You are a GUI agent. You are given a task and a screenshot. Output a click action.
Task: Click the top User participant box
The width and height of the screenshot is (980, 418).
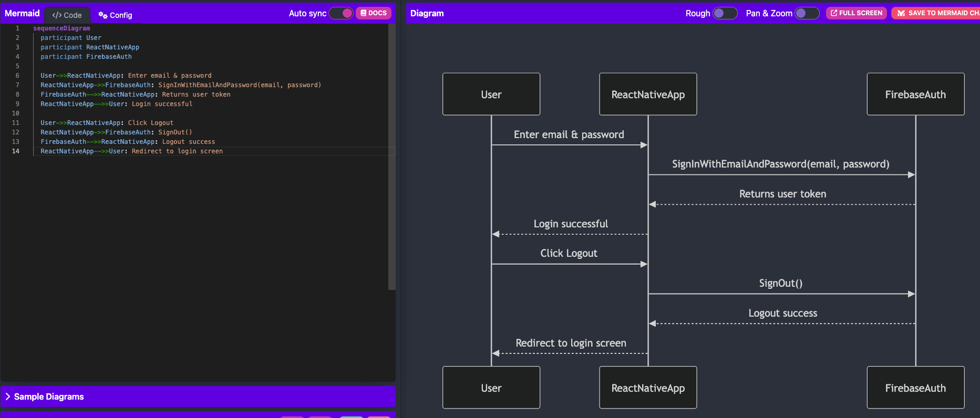click(491, 94)
